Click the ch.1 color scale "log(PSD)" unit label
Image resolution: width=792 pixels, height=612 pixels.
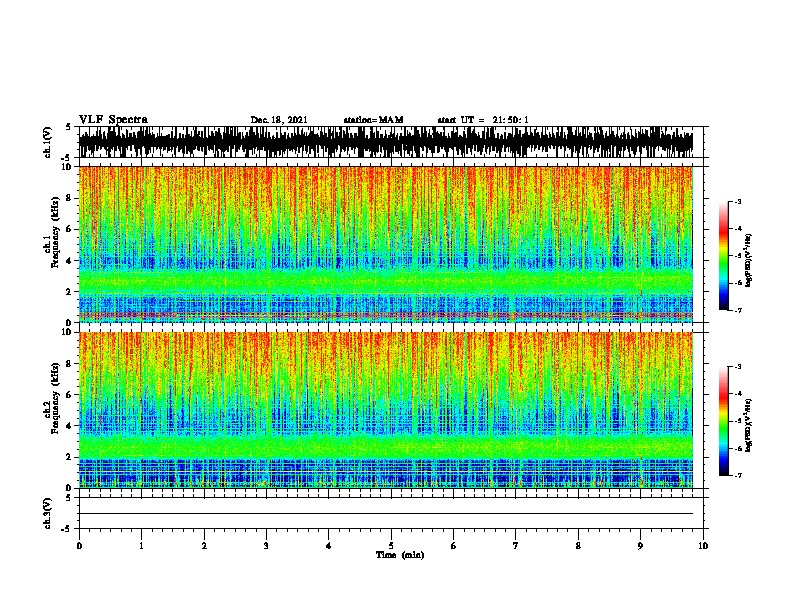tap(748, 260)
